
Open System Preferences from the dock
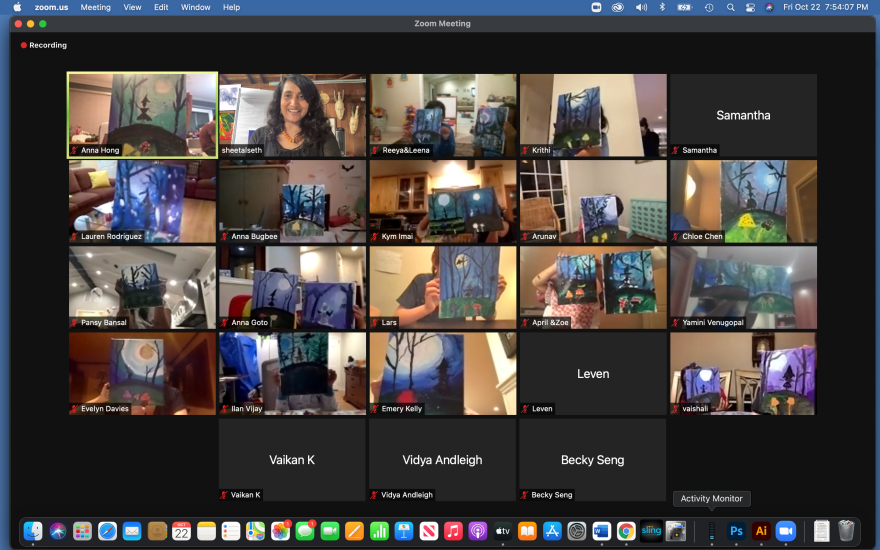[x=577, y=531]
